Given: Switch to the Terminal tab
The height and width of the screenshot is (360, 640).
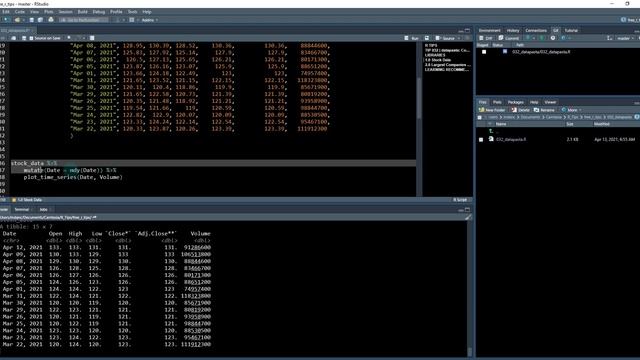Looking at the screenshot, I should [x=22, y=209].
